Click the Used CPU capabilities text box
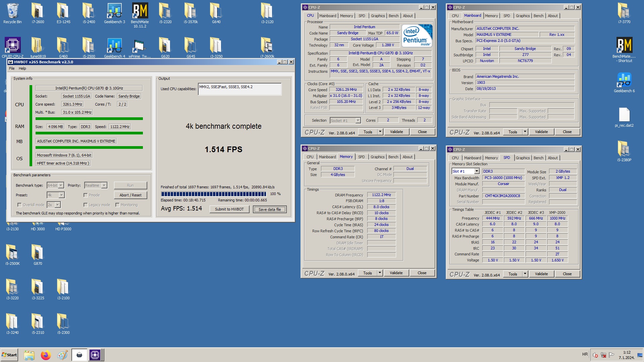The image size is (644, 362). [x=239, y=89]
